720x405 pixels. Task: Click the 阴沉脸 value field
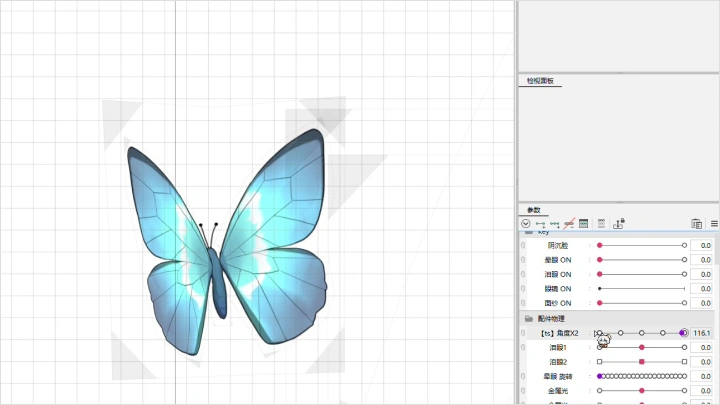[x=702, y=246]
